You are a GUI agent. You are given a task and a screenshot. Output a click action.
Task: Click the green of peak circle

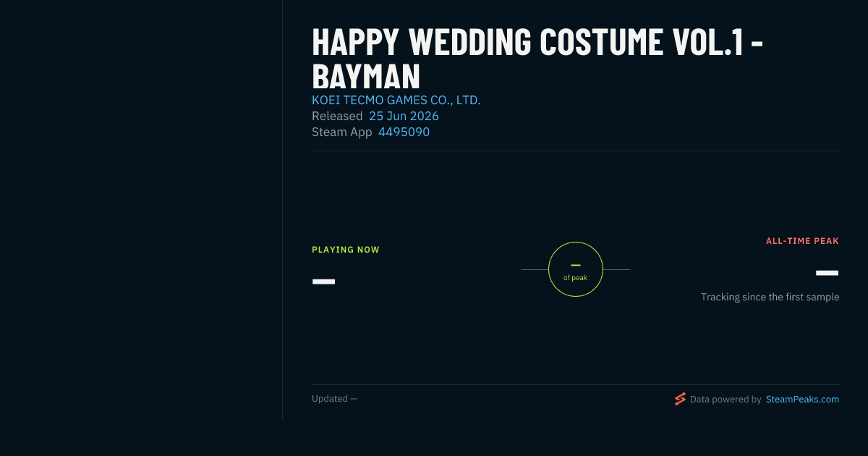pos(576,269)
